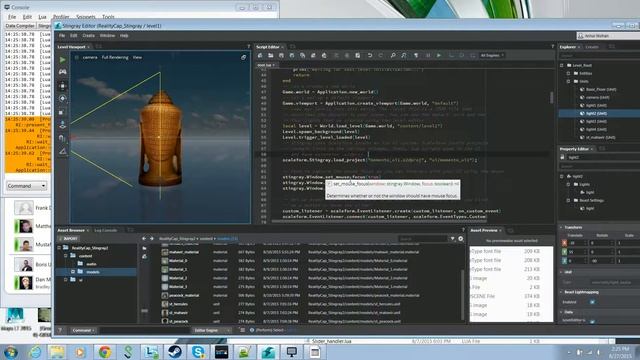Collapse the Level_Root tree node
This screenshot has height=360, width=640.
tap(562, 65)
